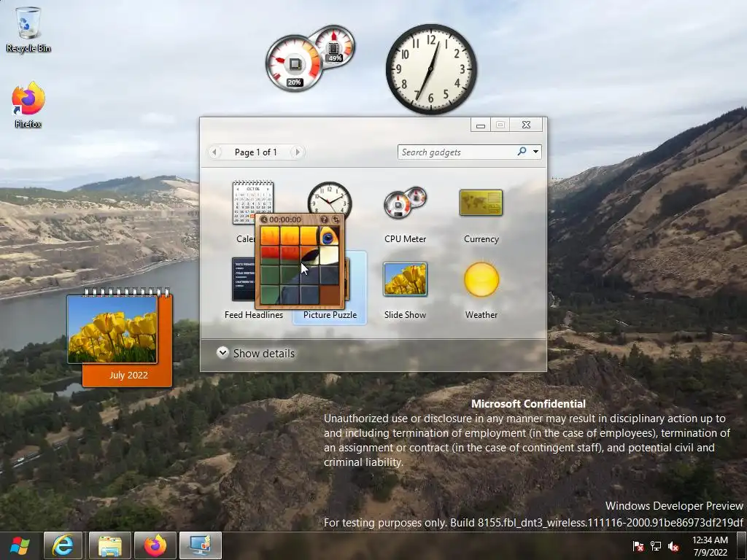Click the muted volume tray icon
The height and width of the screenshot is (560, 747).
[673, 546]
